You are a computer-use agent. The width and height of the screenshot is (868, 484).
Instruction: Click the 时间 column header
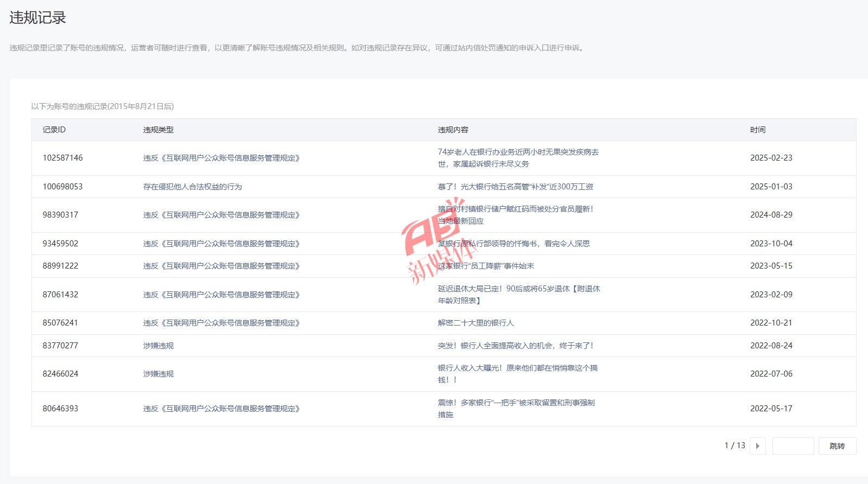point(758,130)
